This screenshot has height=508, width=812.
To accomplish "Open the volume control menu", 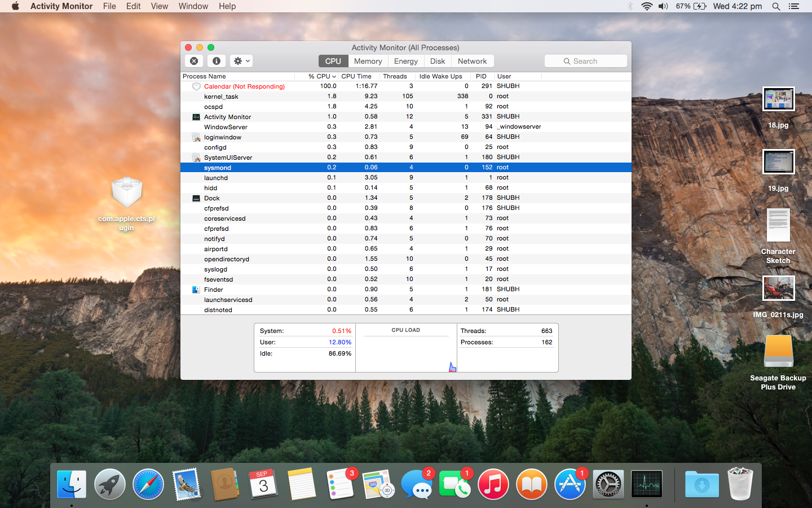I will point(663,6).
